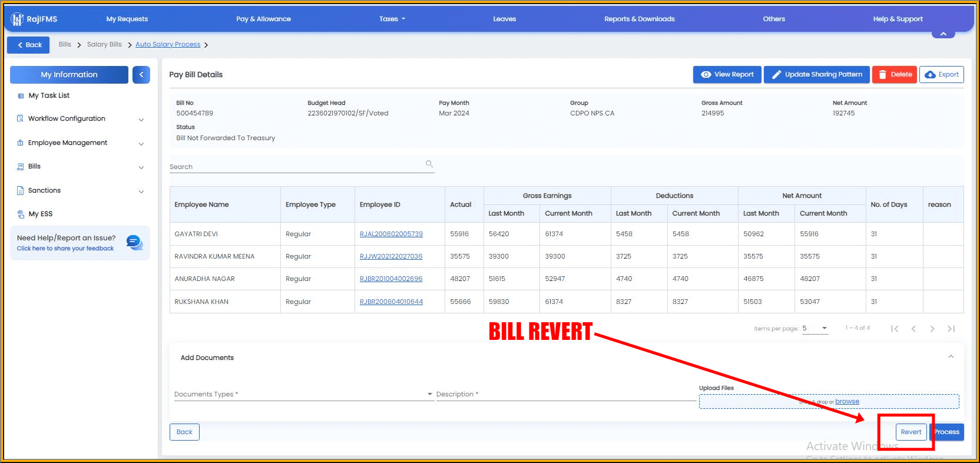
Task: Click the Revert button
Action: 911,432
